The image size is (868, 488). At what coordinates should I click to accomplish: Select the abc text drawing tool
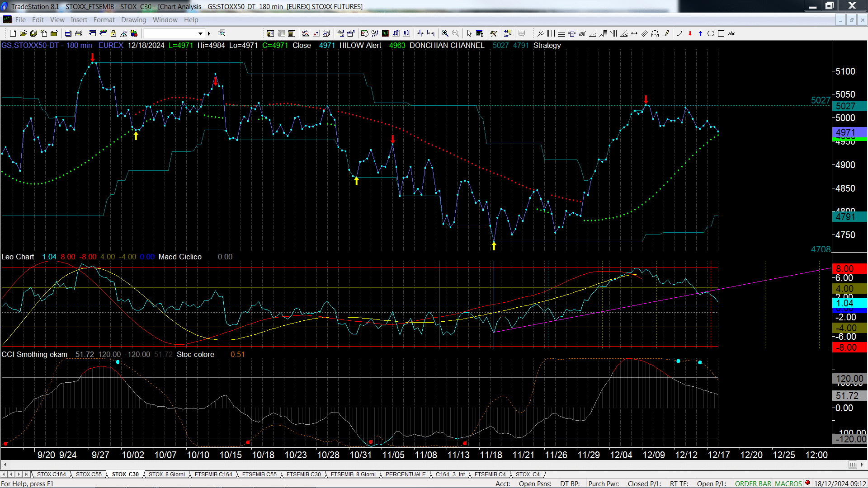(732, 33)
